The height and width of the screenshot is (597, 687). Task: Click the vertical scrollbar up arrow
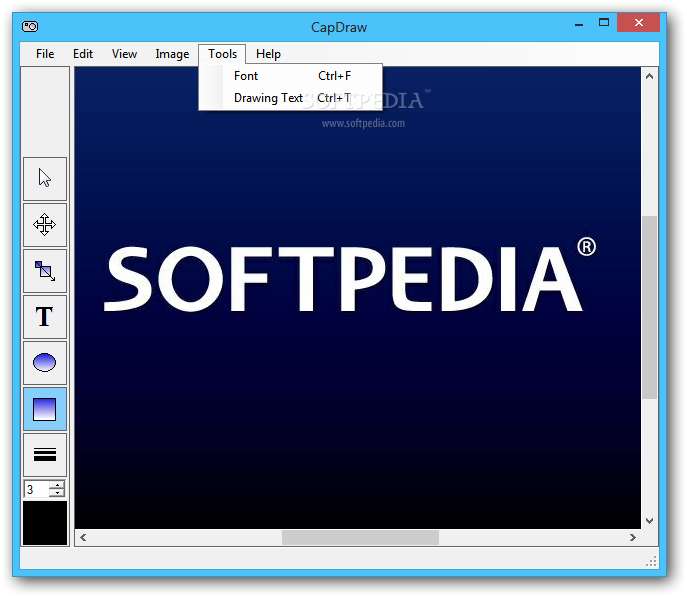point(649,76)
